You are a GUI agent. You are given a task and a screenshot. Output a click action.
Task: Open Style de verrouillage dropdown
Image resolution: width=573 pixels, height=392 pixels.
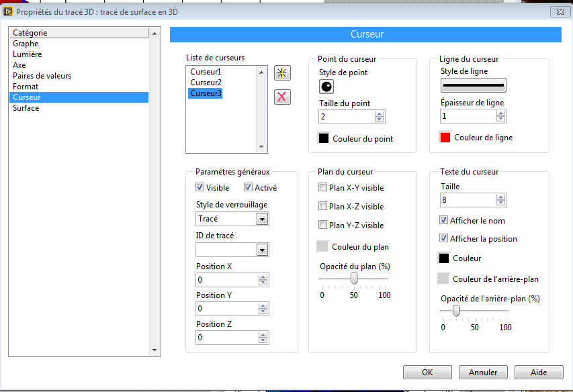click(262, 219)
